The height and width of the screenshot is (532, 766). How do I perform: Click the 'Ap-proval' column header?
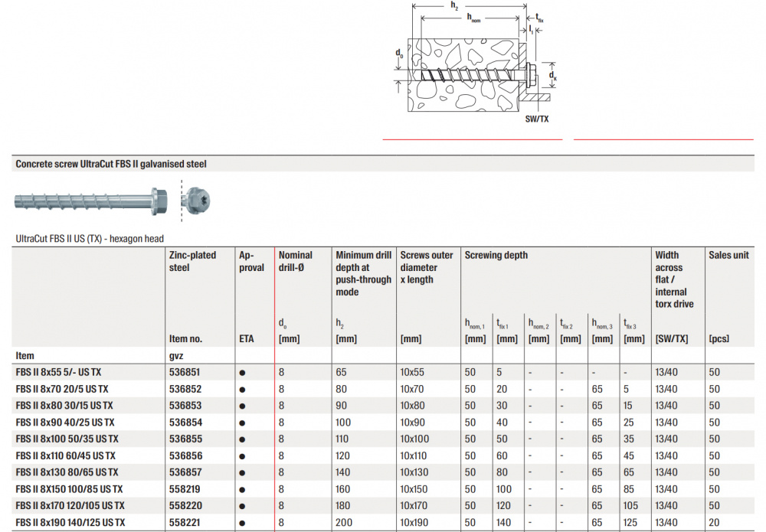[x=251, y=261]
